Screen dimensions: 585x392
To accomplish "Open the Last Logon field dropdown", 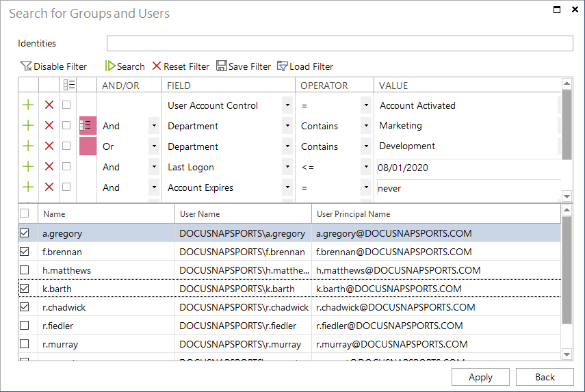I will [x=287, y=167].
